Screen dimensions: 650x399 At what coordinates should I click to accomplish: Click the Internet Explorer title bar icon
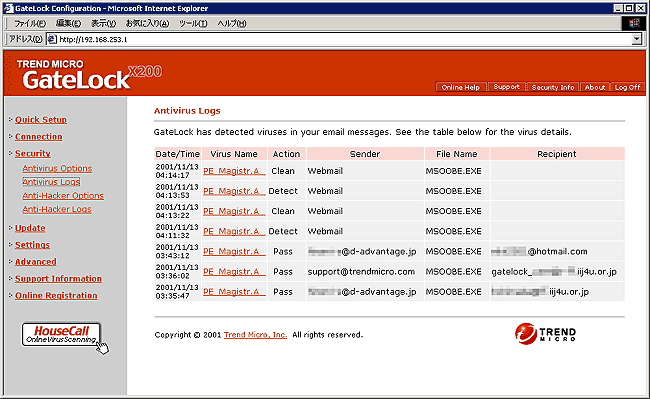click(x=8, y=8)
